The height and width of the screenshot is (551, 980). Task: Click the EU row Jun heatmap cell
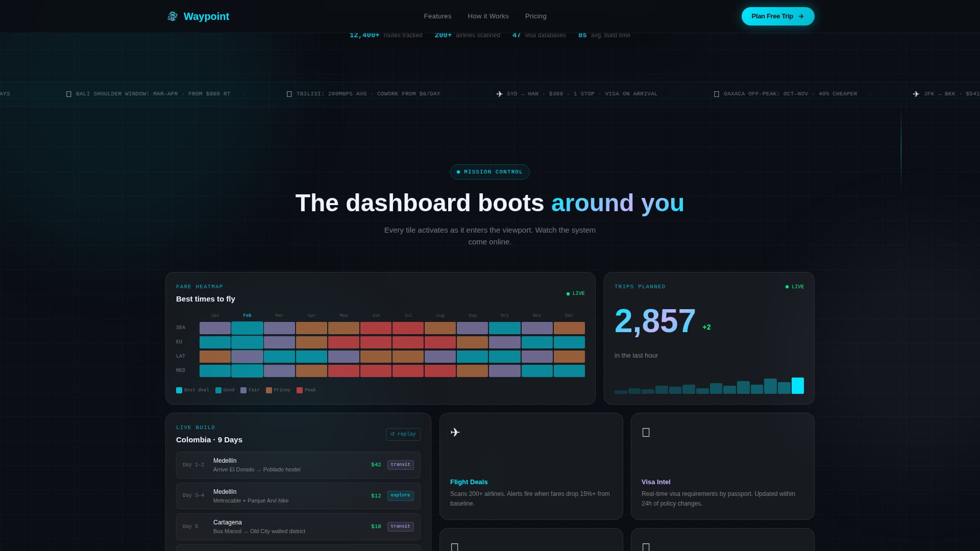click(x=376, y=342)
